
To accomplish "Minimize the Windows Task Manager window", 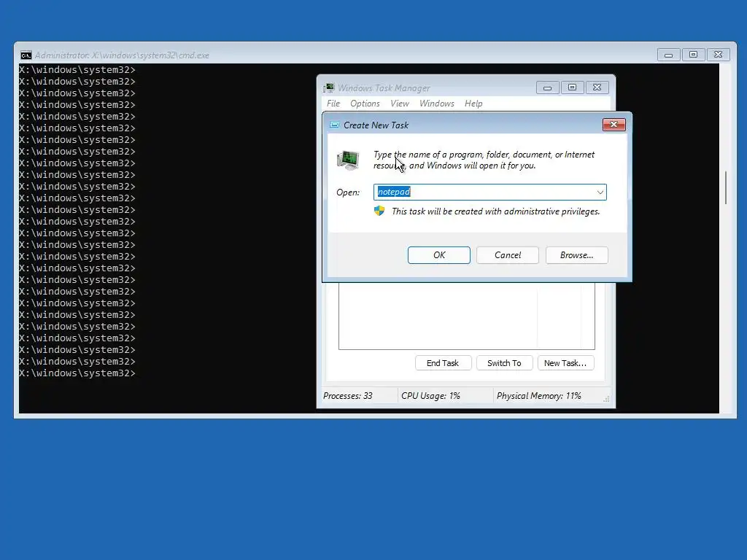I will (x=547, y=87).
